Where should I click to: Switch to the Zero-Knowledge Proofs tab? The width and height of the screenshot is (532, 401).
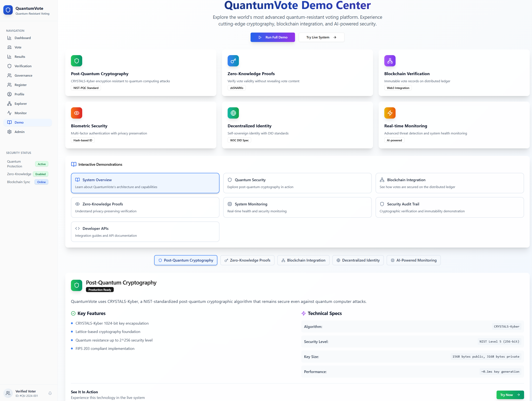tap(247, 260)
